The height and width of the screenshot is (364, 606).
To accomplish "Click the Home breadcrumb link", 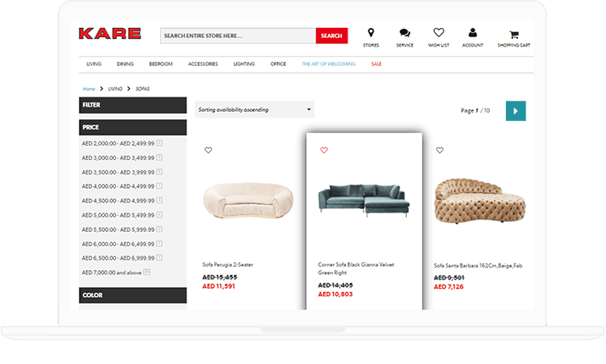I will [89, 89].
